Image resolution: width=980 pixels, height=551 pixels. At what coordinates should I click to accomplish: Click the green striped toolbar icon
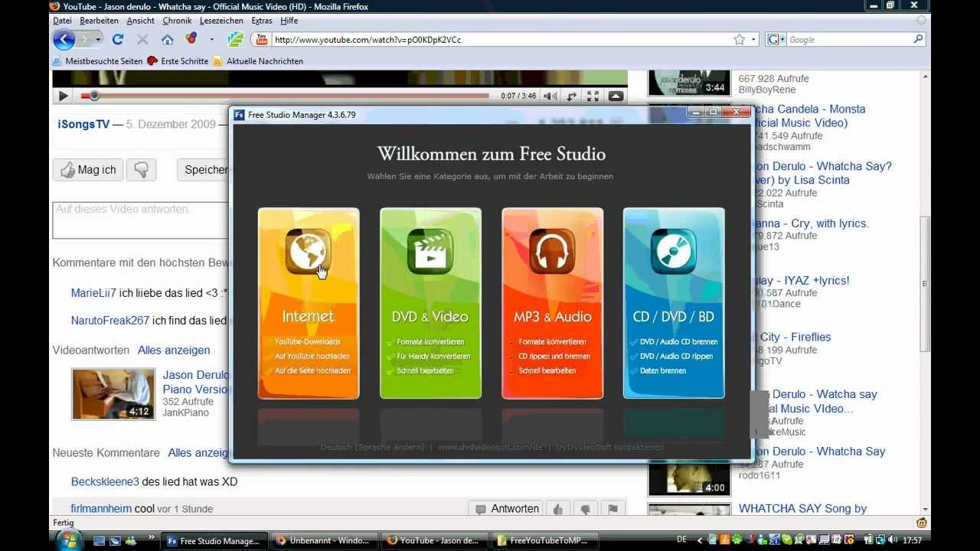point(236,39)
